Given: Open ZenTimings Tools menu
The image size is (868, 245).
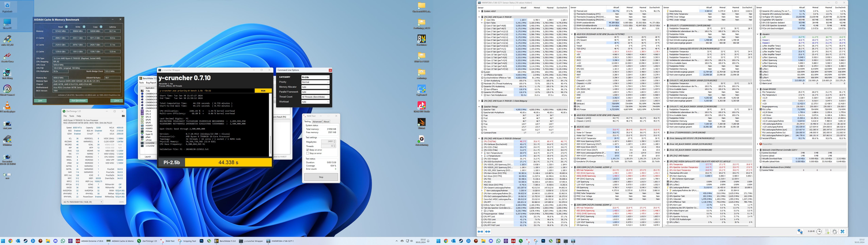Looking at the screenshot, I should point(71,116).
